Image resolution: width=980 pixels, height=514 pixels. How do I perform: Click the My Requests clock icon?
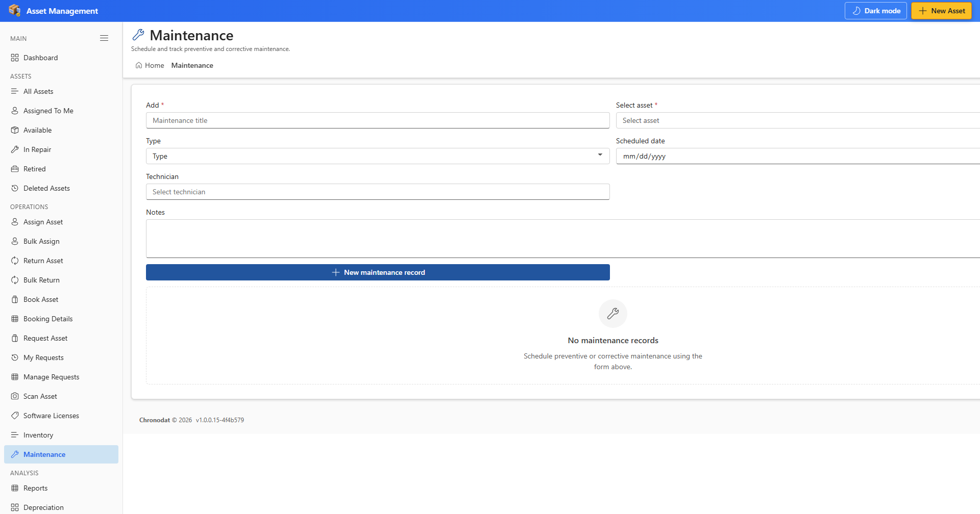click(15, 357)
